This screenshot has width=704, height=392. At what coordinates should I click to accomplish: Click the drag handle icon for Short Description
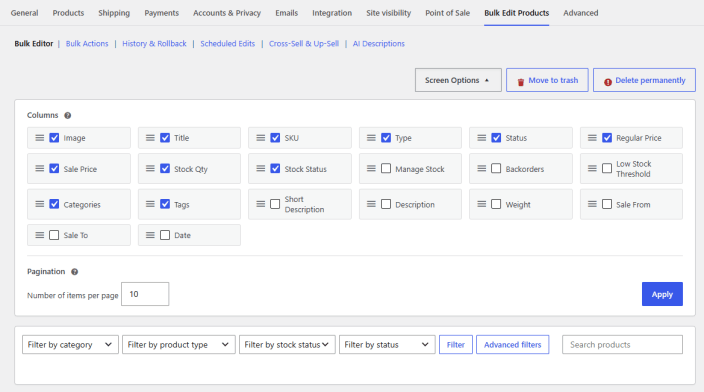261,204
